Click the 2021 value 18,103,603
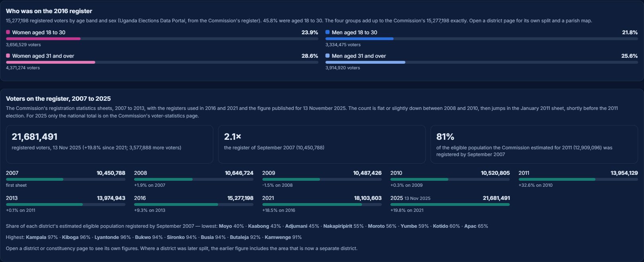Screen dimensions: 644x262 click(368, 198)
